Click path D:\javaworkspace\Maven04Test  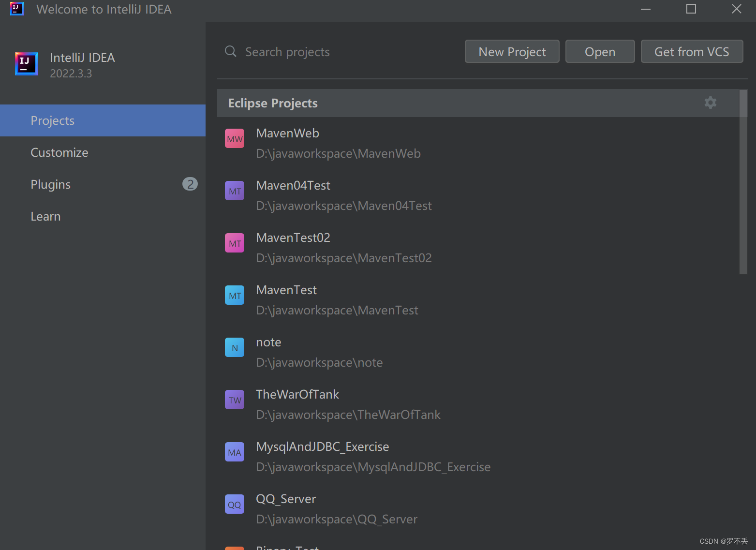point(344,206)
